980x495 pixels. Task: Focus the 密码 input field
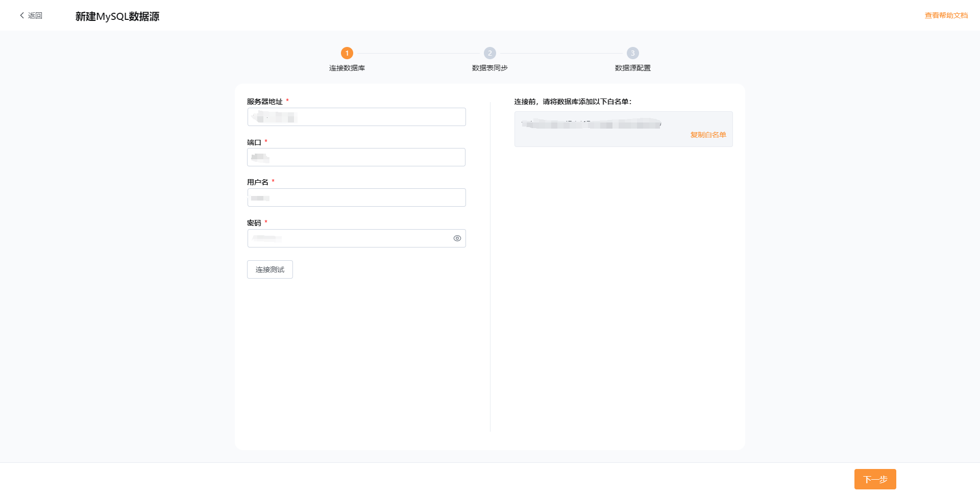[x=356, y=238]
